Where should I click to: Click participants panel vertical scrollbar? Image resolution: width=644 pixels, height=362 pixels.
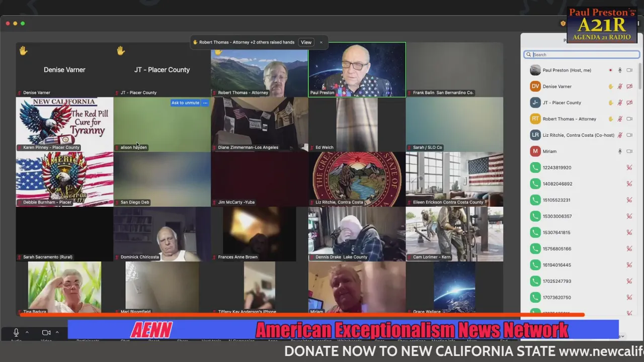click(x=640, y=75)
